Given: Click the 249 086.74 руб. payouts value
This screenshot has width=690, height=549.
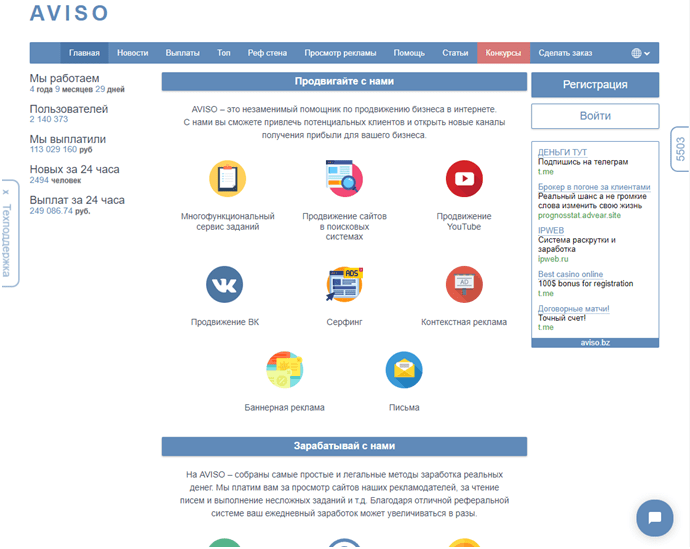Looking at the screenshot, I should click(60, 211).
